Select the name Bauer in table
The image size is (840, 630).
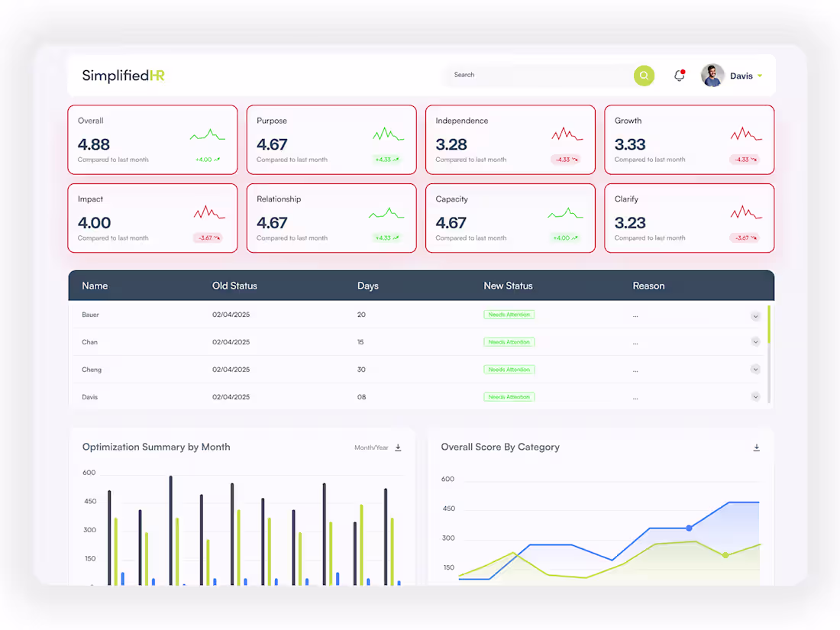click(x=91, y=315)
